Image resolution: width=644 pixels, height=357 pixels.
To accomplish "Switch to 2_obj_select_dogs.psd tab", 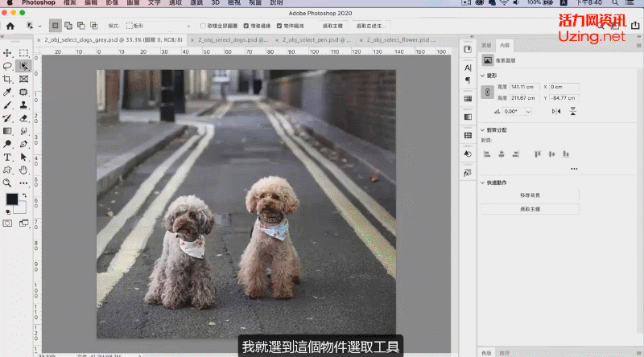I will [233, 40].
